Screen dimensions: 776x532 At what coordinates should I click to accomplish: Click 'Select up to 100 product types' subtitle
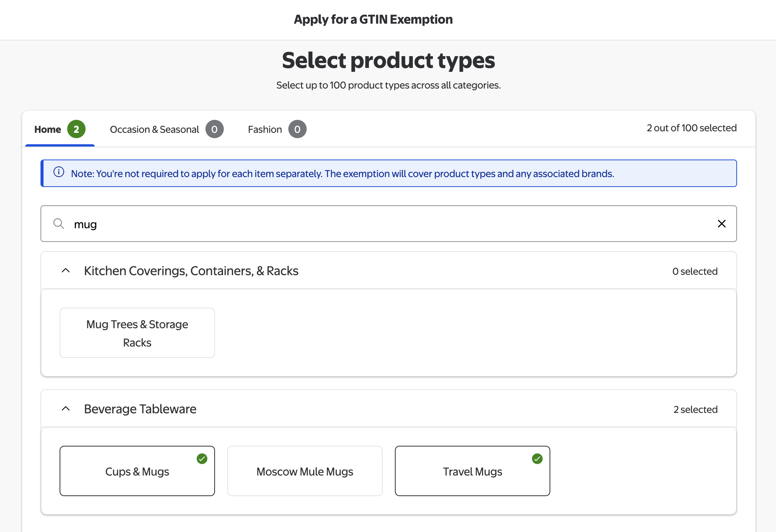388,85
